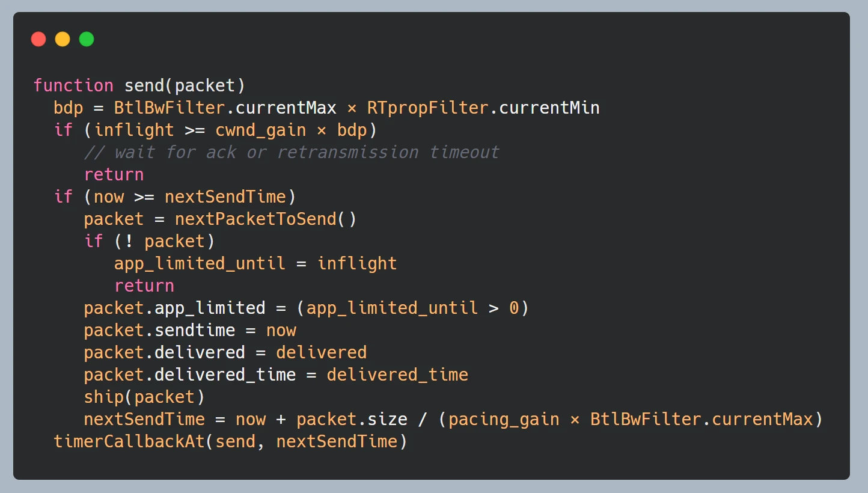Click 'nextPacketToSend()' function call
Image resolution: width=868 pixels, height=493 pixels.
[266, 219]
